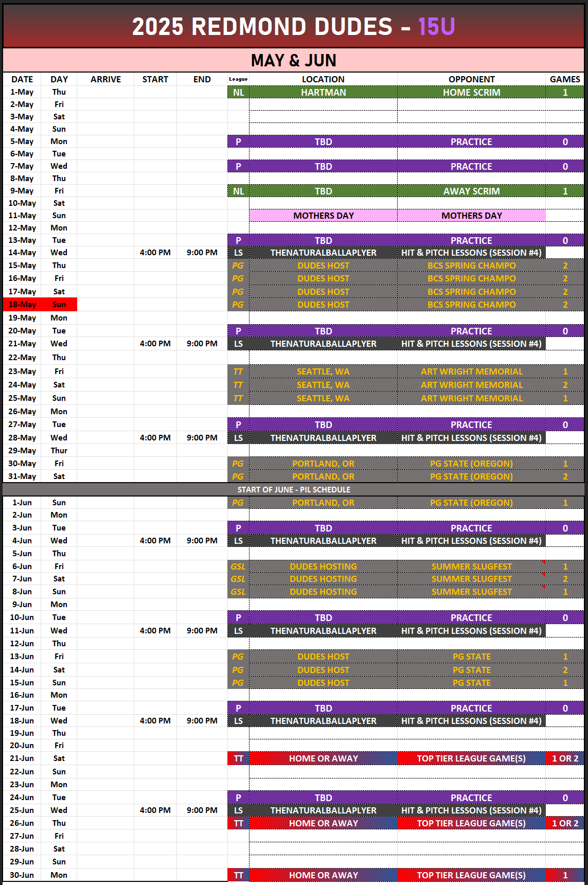Select the MAY & JUN heading
This screenshot has width=588, height=885.
click(x=294, y=60)
